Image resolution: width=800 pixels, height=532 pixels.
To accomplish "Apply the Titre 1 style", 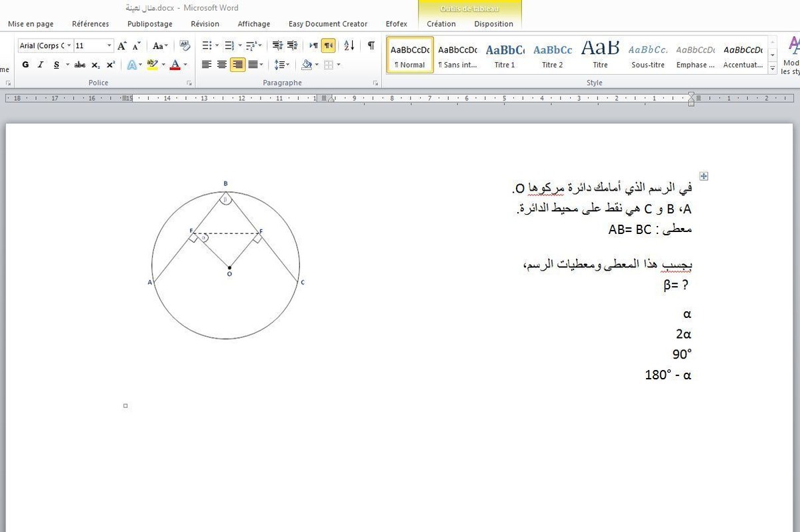I will (x=505, y=55).
